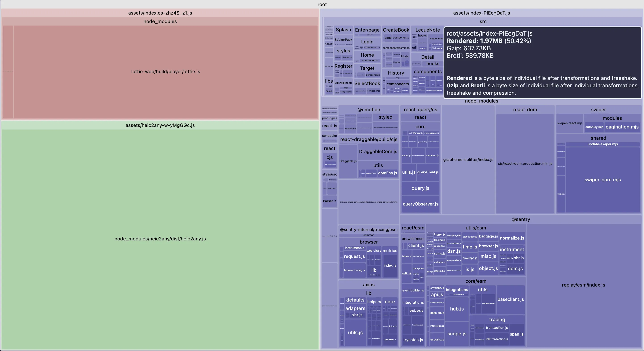The width and height of the screenshot is (644, 351).
Task: Click the browsertracing.js block
Action: [354, 270]
